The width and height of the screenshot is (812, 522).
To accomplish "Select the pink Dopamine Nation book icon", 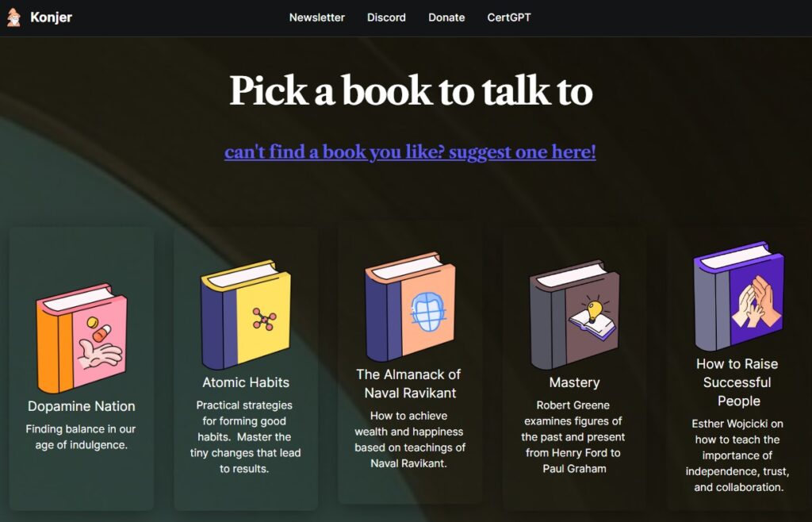I will pyautogui.click(x=82, y=339).
